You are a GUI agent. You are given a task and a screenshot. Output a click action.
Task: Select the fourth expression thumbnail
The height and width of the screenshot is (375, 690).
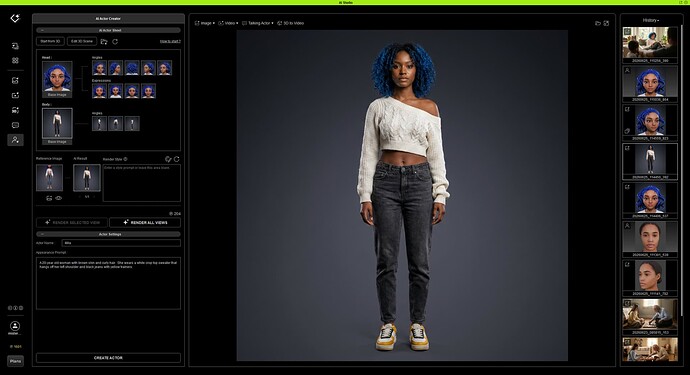[148, 91]
